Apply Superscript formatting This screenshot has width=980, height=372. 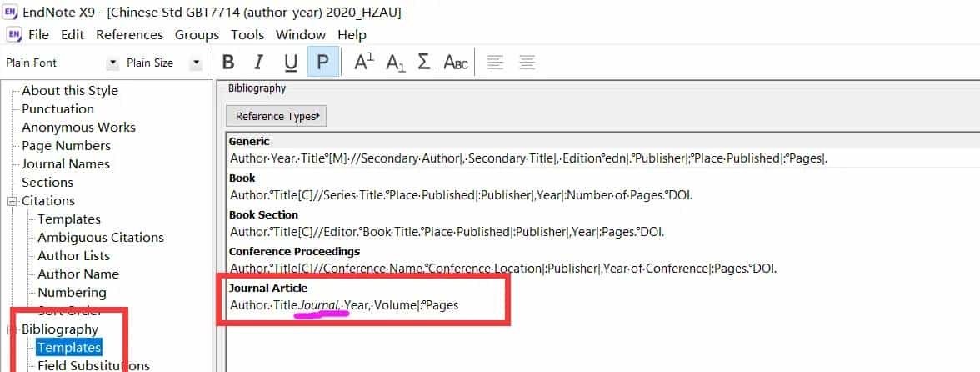tap(363, 62)
